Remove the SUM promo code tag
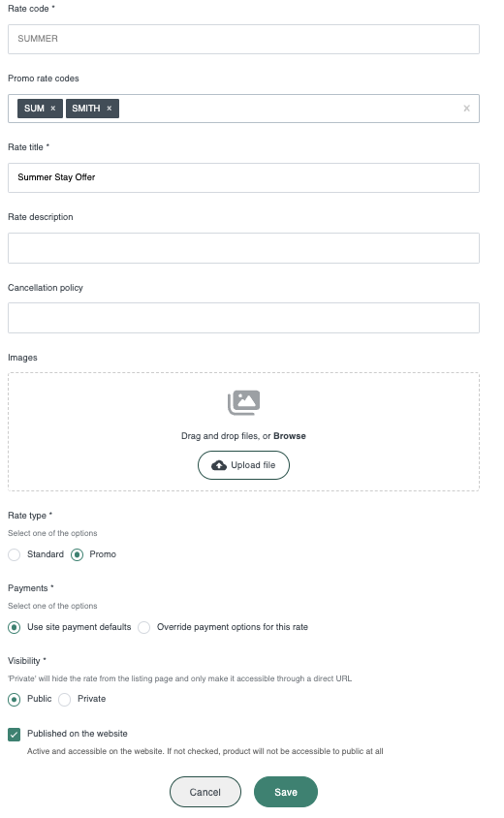Image resolution: width=504 pixels, height=818 pixels. pos(52,109)
